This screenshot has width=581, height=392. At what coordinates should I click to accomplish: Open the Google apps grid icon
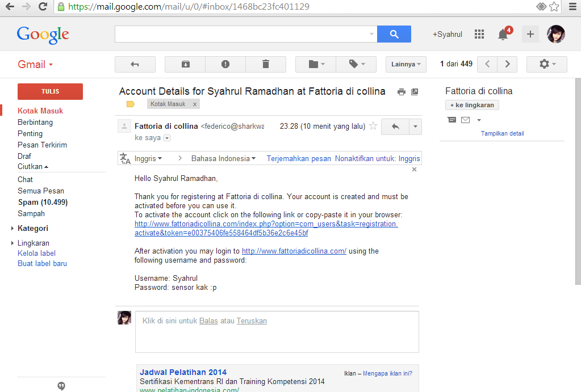click(x=479, y=34)
